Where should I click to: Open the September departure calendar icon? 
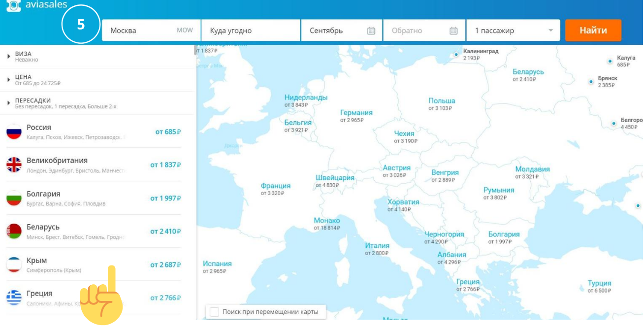pos(371,31)
